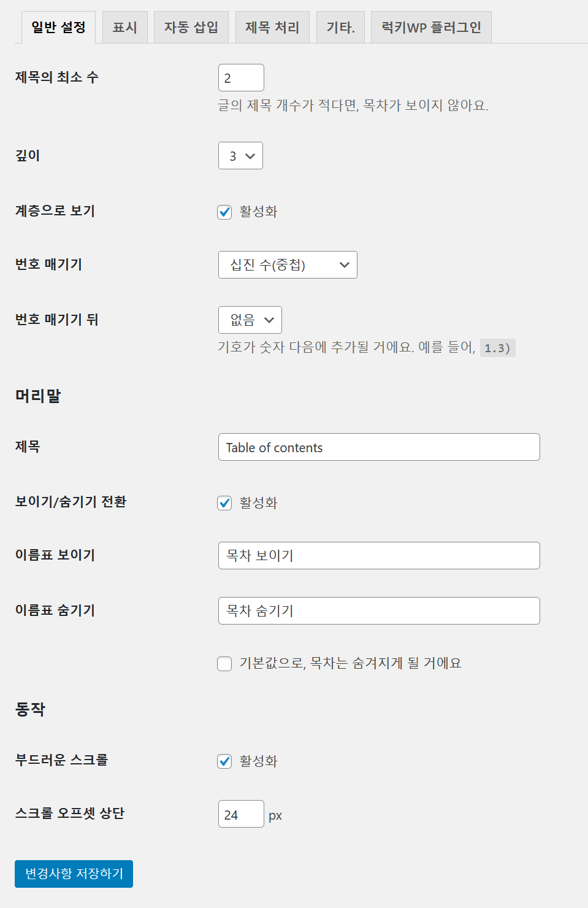Click the 제목의 최소 수 number field
The height and width of the screenshot is (908, 588).
click(240, 77)
